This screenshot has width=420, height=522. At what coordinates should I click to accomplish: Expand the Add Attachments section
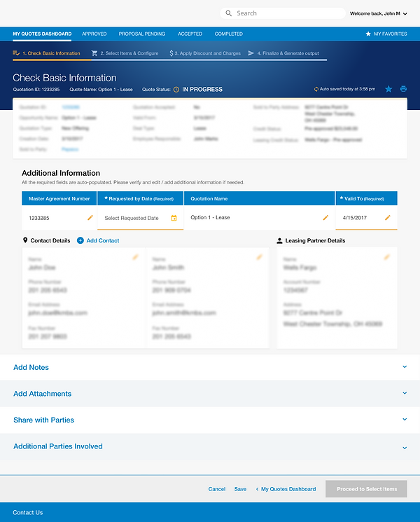(x=210, y=394)
